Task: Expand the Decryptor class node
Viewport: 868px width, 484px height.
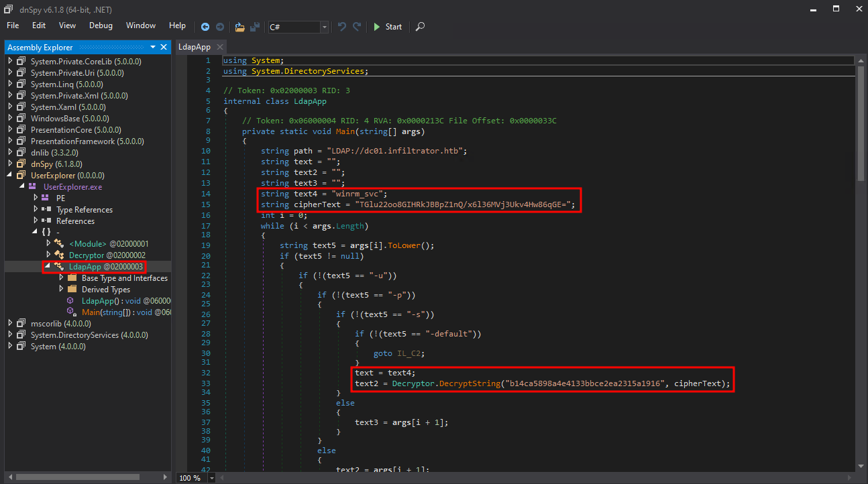Action: [48, 255]
